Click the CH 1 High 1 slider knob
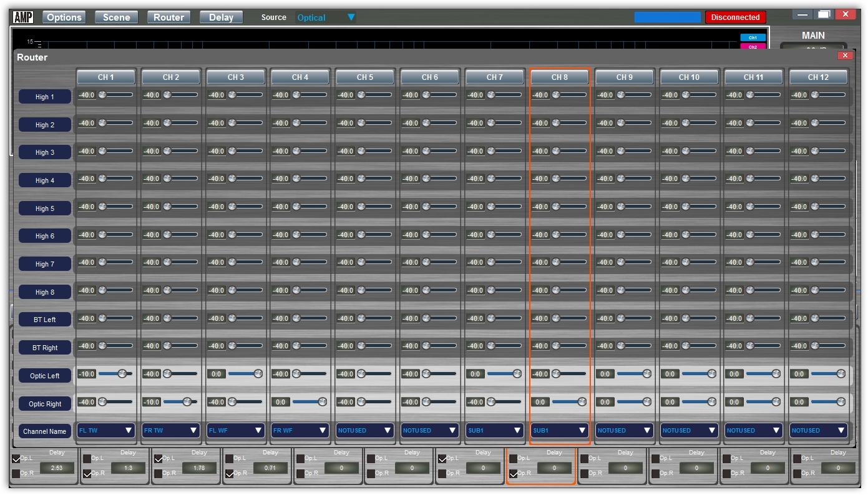The height and width of the screenshot is (495, 868). click(102, 95)
